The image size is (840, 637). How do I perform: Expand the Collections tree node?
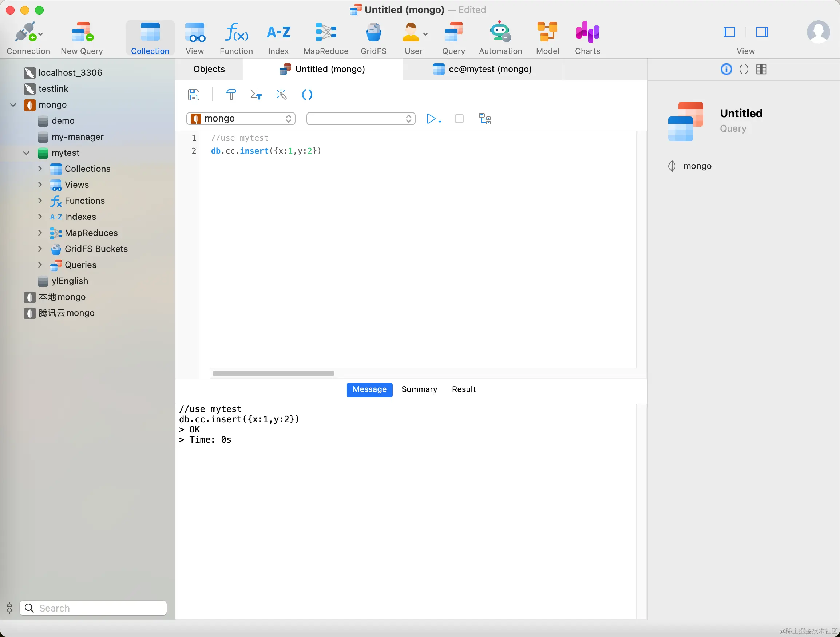pos(40,169)
